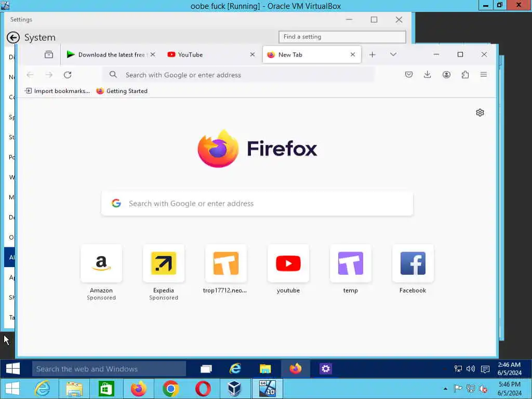Open guest Action Center notification icon
The width and height of the screenshot is (532, 399).
pyautogui.click(x=485, y=369)
